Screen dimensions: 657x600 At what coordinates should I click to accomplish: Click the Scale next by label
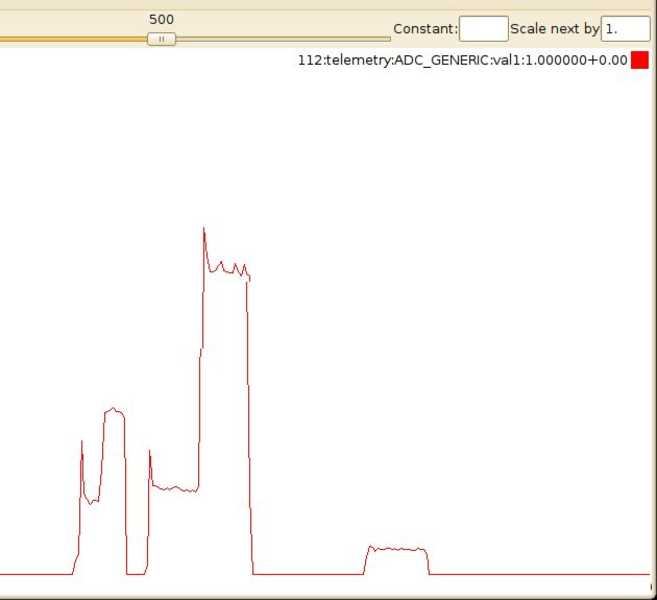pyautogui.click(x=554, y=29)
